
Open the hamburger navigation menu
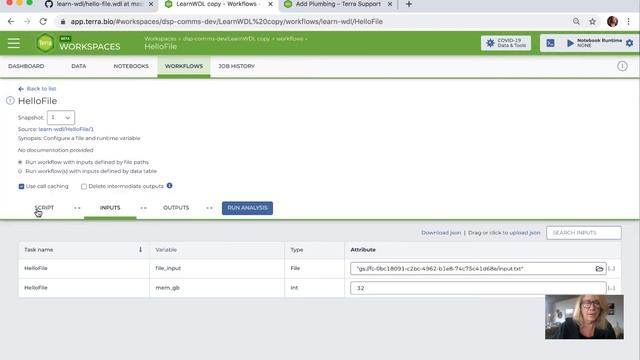click(13, 43)
